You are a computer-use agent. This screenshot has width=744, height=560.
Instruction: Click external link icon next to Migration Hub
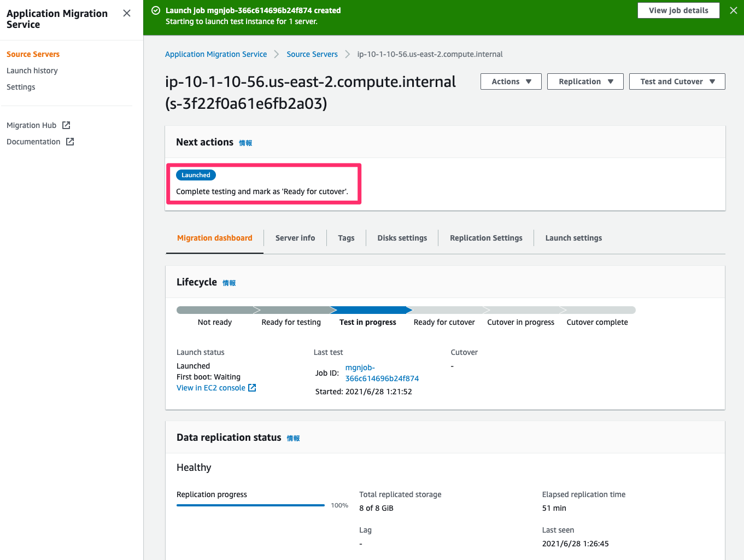[66, 125]
